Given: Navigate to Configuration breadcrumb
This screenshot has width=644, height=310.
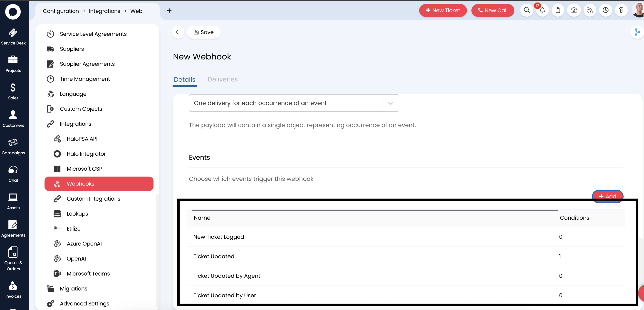Looking at the screenshot, I should tap(61, 11).
